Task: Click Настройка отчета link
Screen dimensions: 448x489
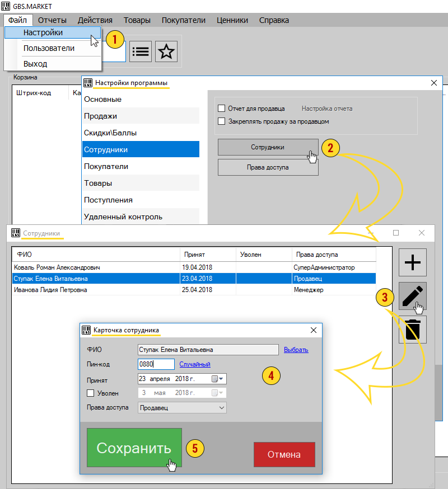Action: (327, 109)
